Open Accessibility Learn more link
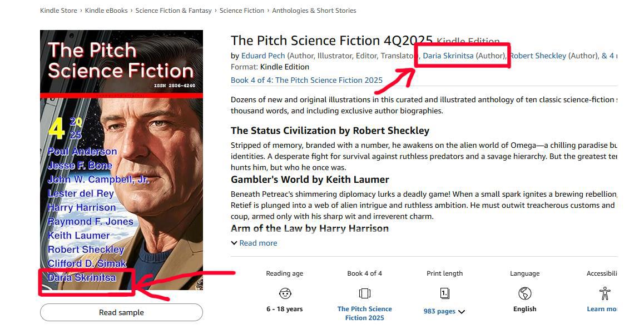 pyautogui.click(x=602, y=309)
